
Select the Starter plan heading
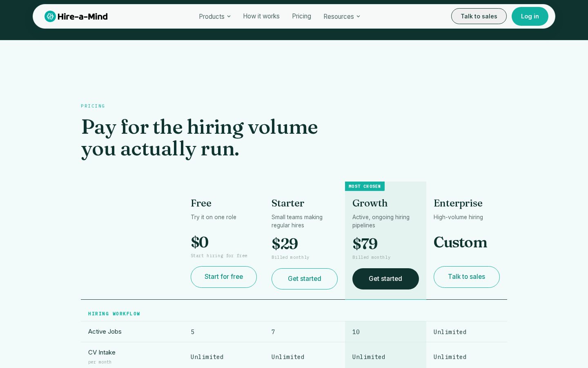[288, 203]
